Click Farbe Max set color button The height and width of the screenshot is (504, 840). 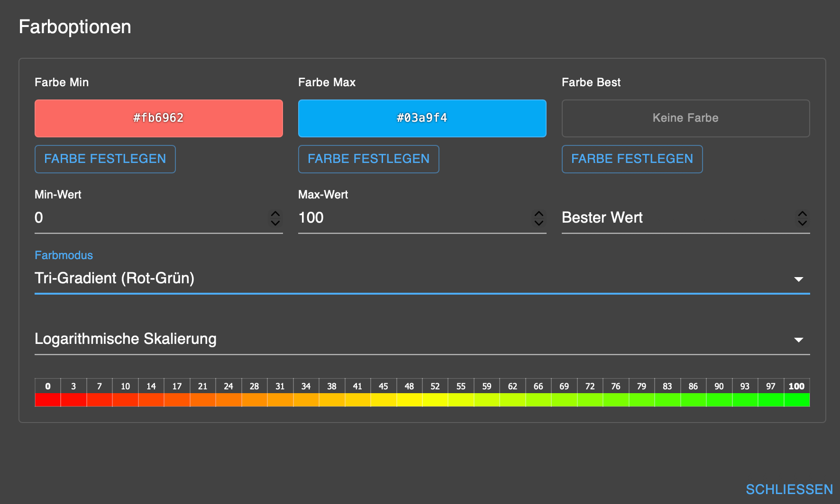coord(368,159)
